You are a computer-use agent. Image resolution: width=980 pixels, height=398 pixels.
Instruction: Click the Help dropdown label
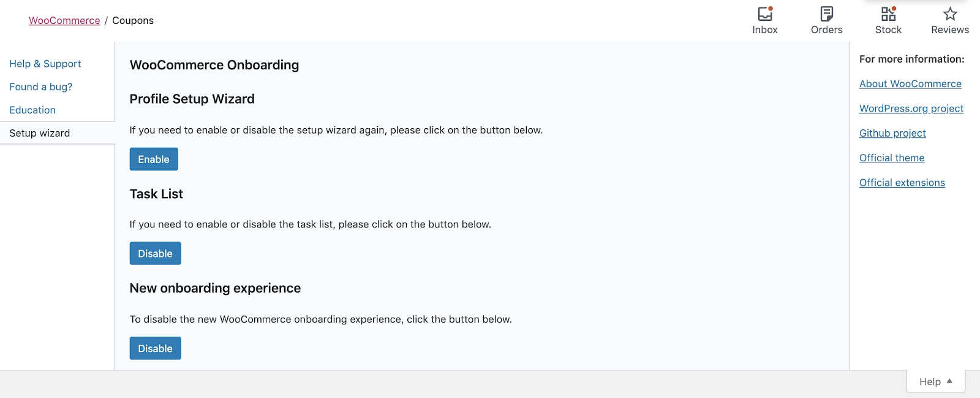pos(930,381)
